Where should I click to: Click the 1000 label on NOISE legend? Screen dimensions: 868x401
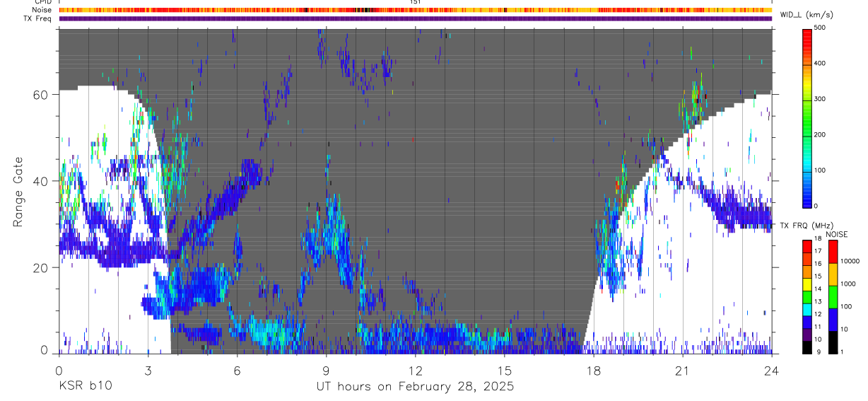coord(848,283)
